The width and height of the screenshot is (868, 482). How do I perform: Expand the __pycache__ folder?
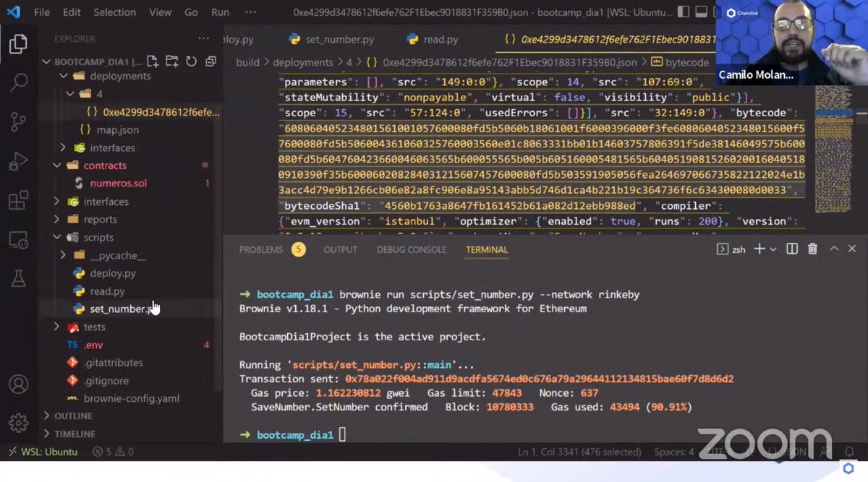pos(117,255)
